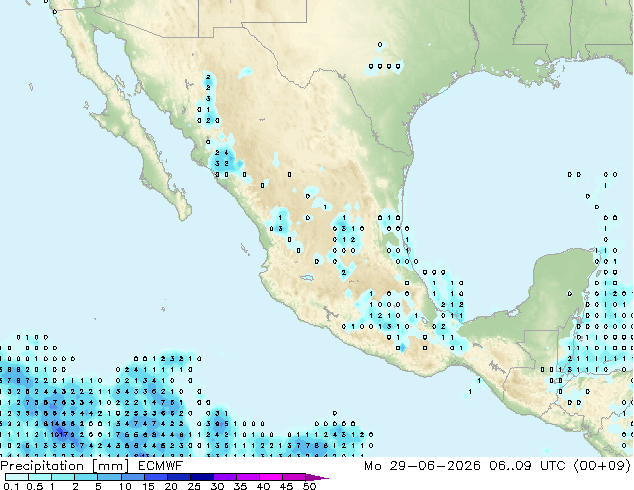Select the date text "Mo 29-06-2026"
This screenshot has height=490, width=634.
[x=422, y=466]
